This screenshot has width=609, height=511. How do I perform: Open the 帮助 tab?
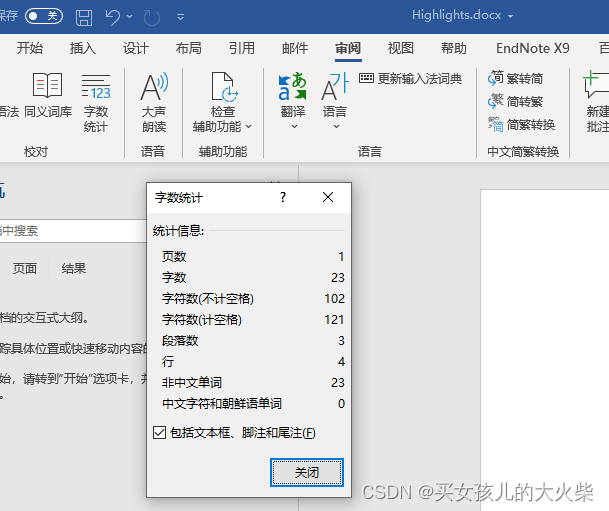point(454,48)
